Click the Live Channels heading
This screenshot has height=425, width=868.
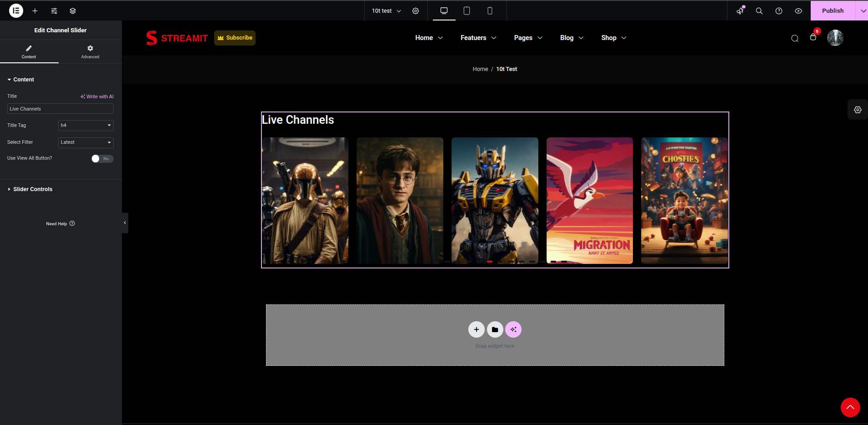(298, 120)
